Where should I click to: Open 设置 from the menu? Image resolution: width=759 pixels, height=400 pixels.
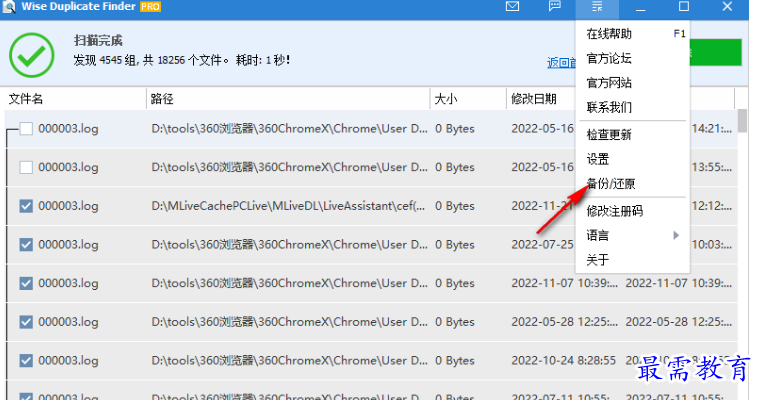[x=632, y=159]
